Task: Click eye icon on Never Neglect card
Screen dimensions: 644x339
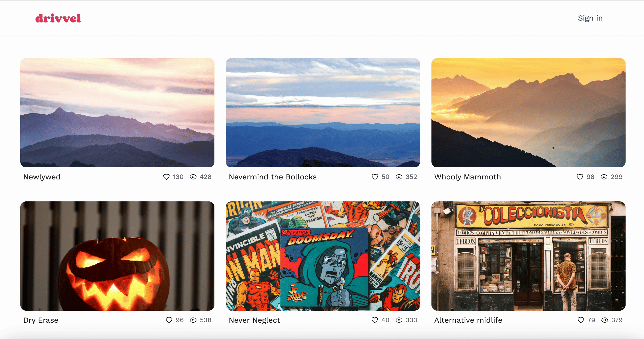Action: 399,320
